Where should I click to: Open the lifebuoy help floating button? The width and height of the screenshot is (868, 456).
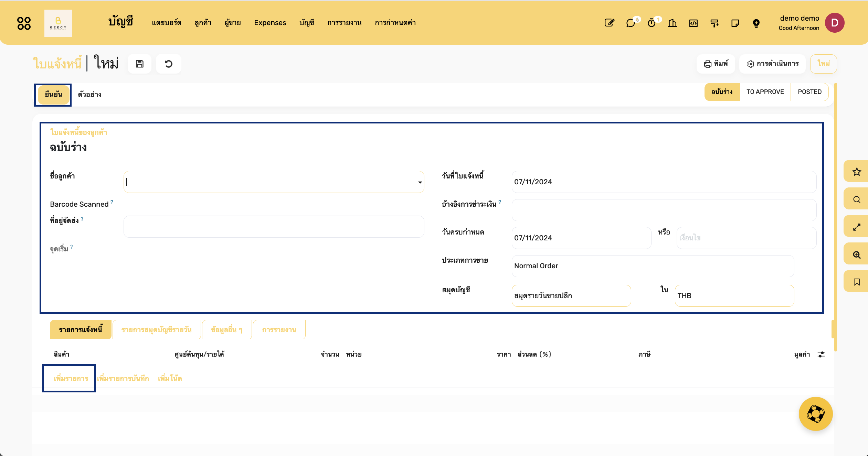pyautogui.click(x=816, y=414)
